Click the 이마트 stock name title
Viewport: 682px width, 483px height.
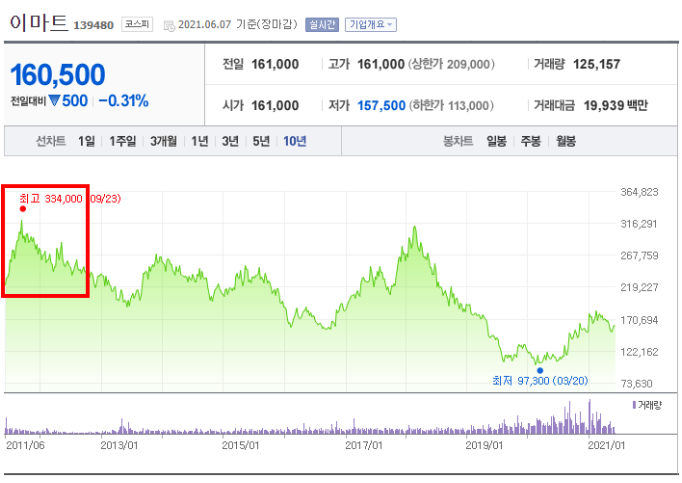(39, 23)
